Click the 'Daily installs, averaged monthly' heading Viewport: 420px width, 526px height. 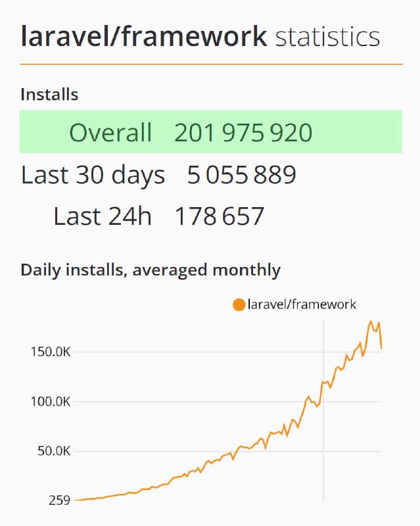tap(151, 270)
